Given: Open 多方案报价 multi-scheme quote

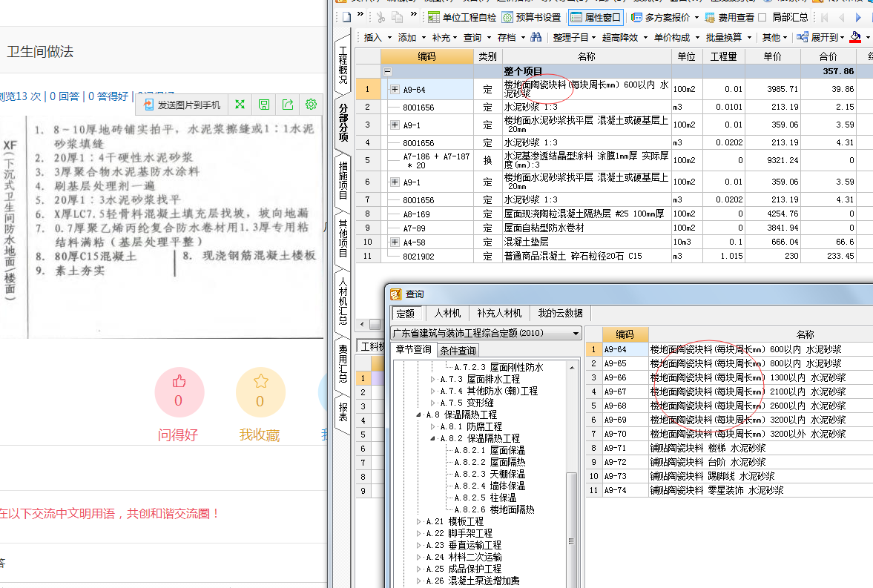Looking at the screenshot, I should click(x=660, y=17).
